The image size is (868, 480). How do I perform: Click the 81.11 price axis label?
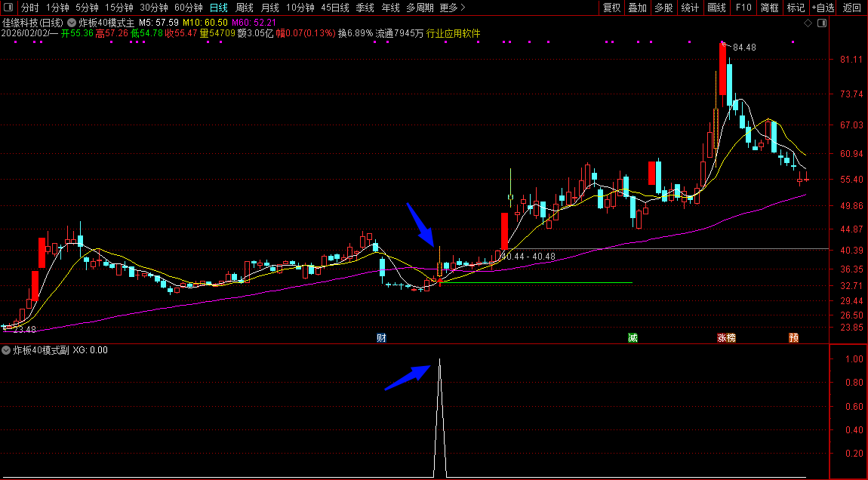(851, 60)
